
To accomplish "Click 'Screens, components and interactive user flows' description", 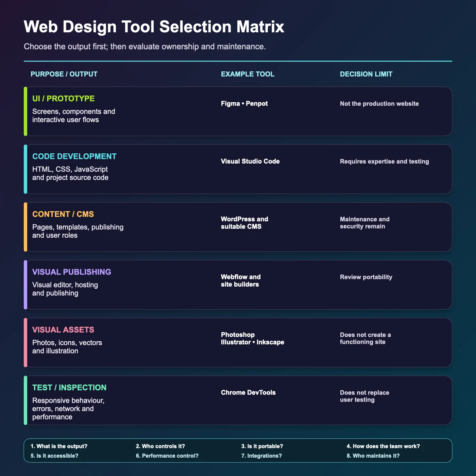I will pos(74,116).
